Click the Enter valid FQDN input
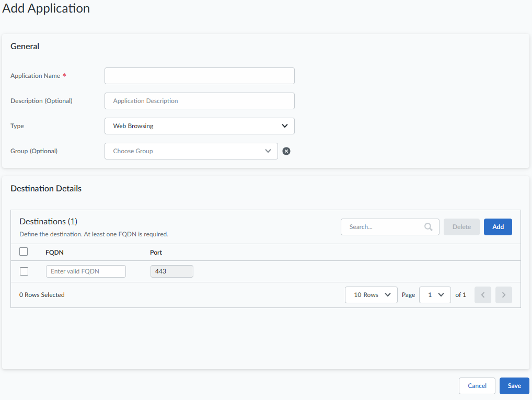Viewport: 532px width, 400px height. (x=86, y=271)
